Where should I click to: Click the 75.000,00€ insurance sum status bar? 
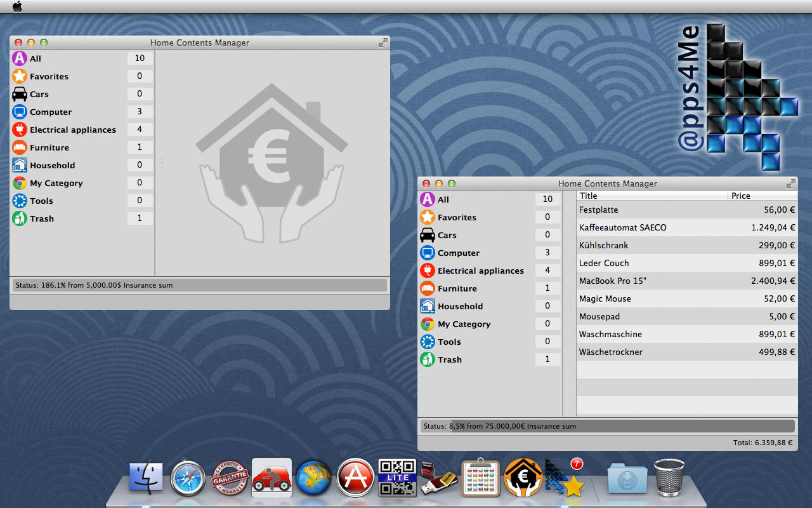pyautogui.click(x=607, y=426)
